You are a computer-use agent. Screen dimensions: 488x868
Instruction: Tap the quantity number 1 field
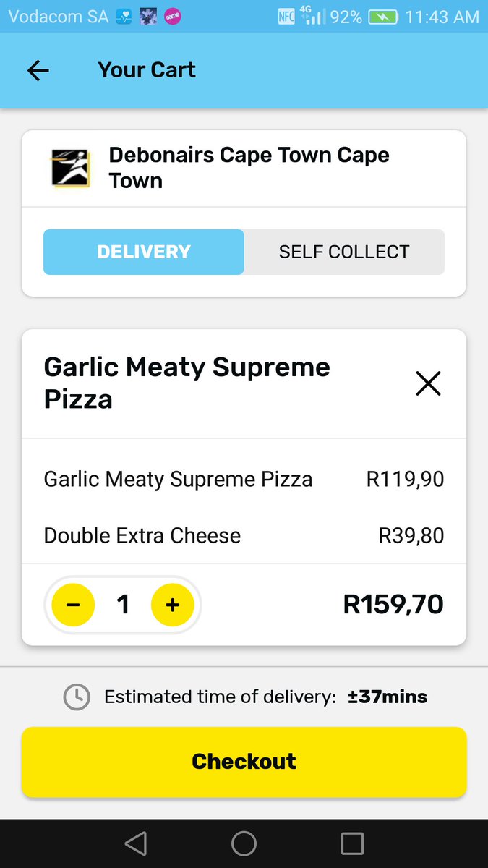pyautogui.click(x=123, y=605)
